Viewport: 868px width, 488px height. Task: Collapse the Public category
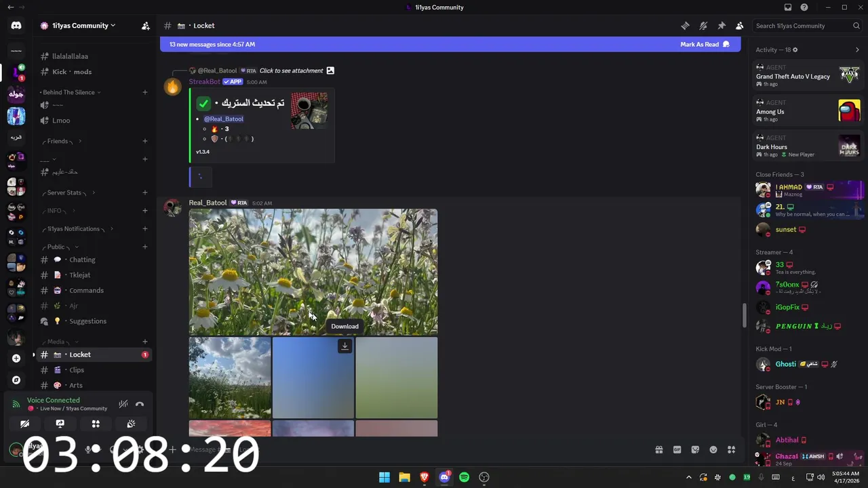59,247
